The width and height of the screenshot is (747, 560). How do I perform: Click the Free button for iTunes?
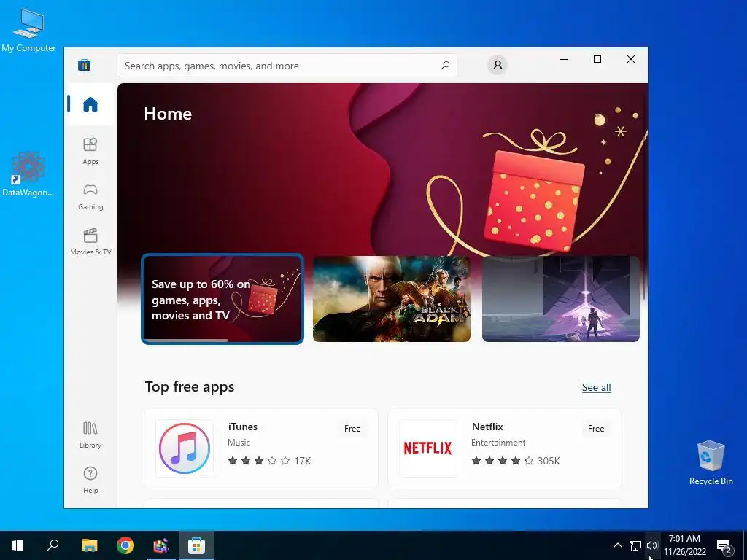pos(352,429)
